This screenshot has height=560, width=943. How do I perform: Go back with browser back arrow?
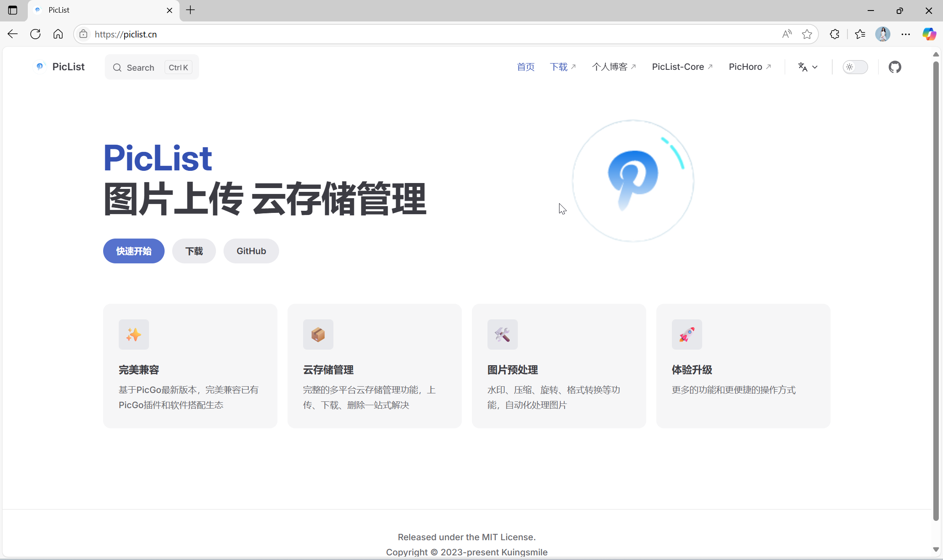[x=13, y=34]
